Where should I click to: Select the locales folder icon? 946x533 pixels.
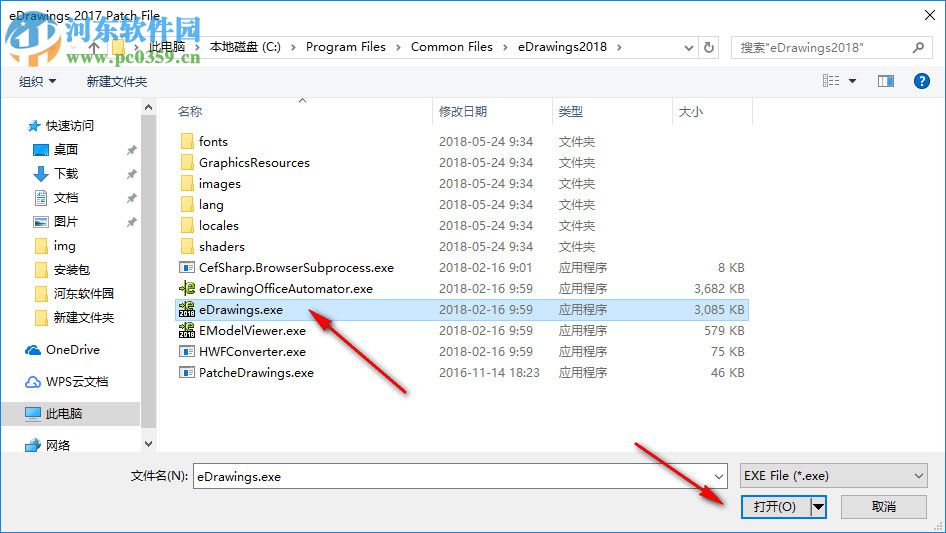[187, 225]
